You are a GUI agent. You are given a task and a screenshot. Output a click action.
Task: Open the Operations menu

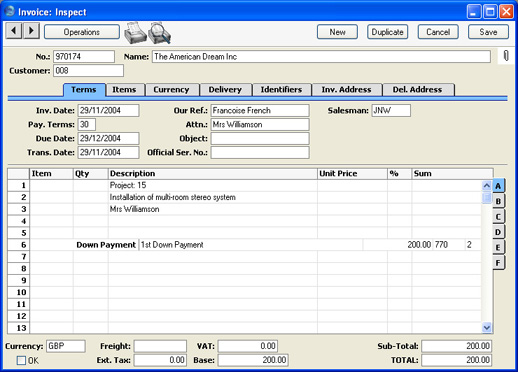pyautogui.click(x=82, y=32)
